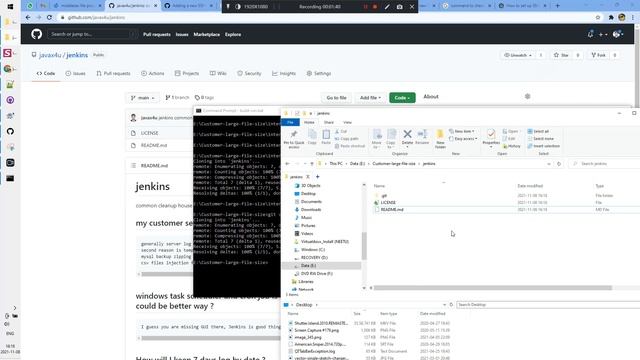Create a New folder from Explorer ribbon
Screen dimensions: 640x360
[440, 139]
